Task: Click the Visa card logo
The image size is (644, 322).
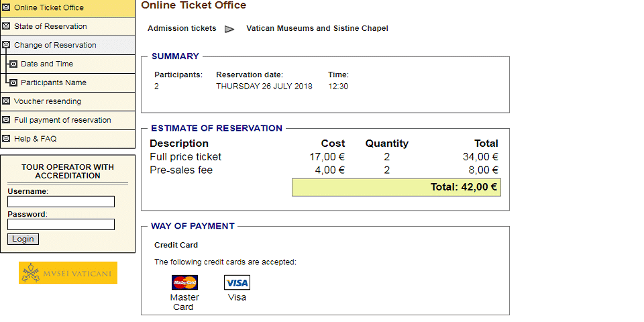Action: (x=237, y=282)
